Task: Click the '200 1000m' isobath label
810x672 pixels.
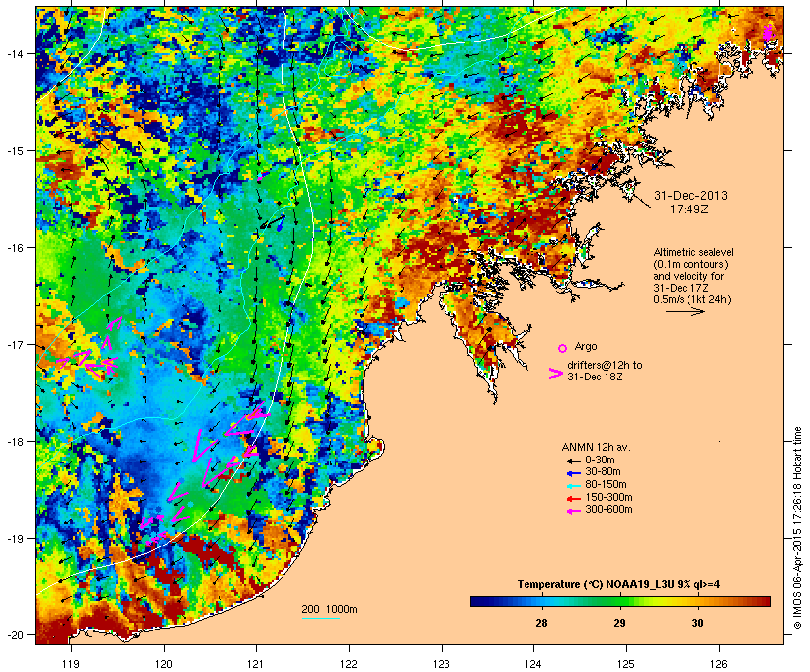Action: tap(329, 609)
